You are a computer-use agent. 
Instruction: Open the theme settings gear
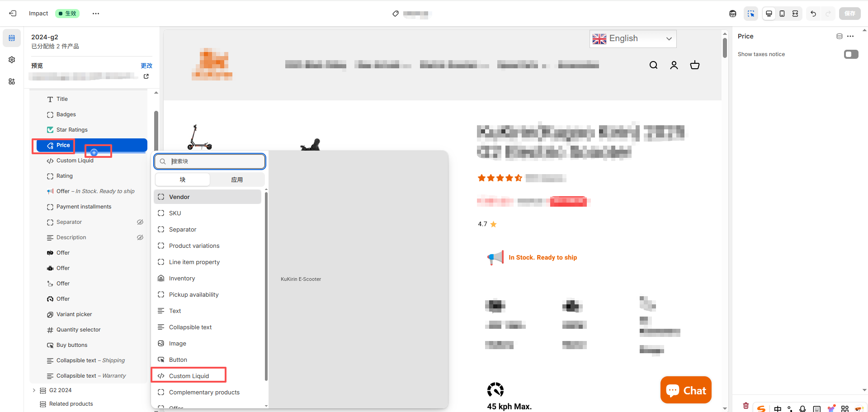tap(12, 60)
